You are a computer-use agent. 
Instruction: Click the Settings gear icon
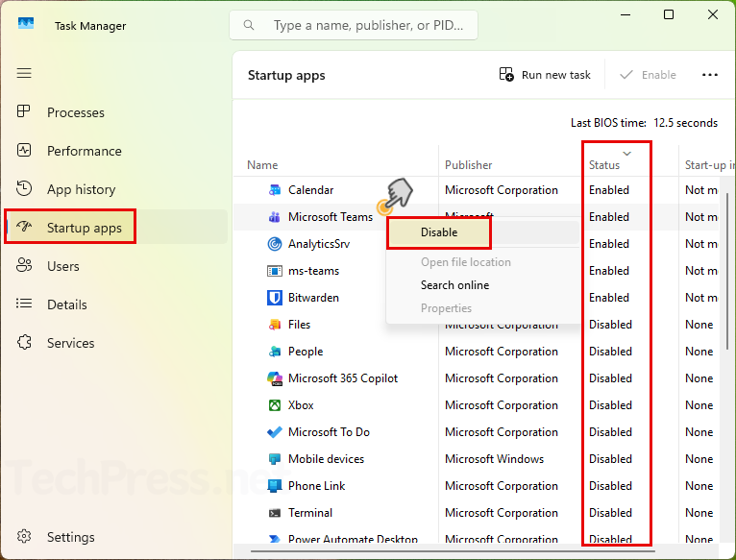pyautogui.click(x=24, y=536)
